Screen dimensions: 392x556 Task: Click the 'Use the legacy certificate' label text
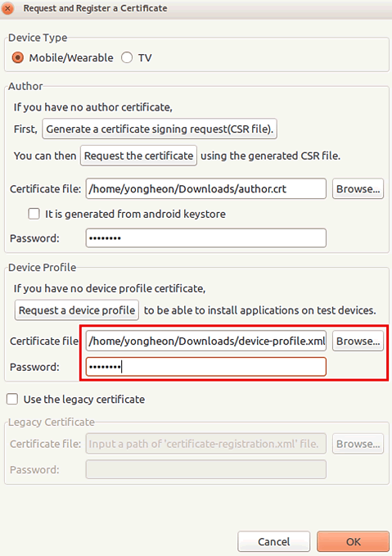[x=84, y=400]
